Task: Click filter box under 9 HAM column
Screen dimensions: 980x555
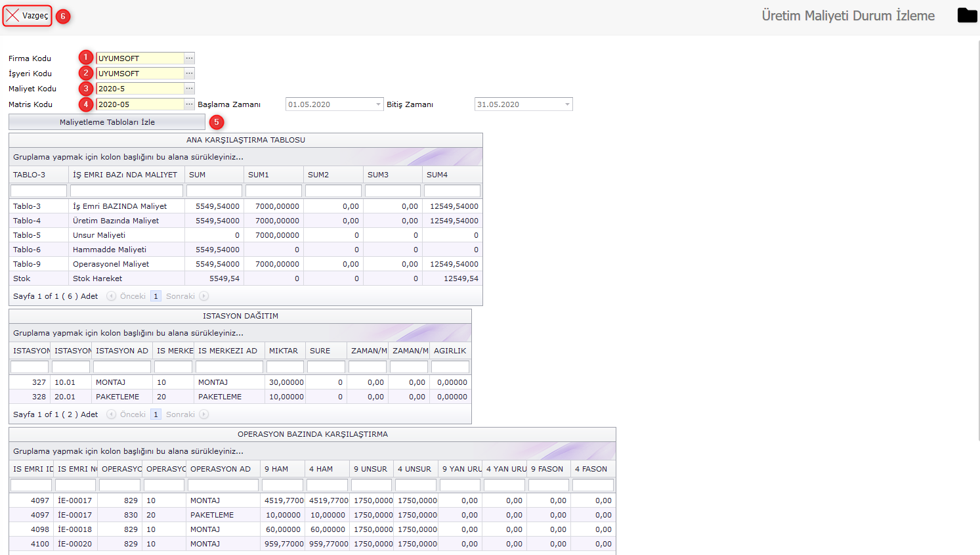Action: 283,485
